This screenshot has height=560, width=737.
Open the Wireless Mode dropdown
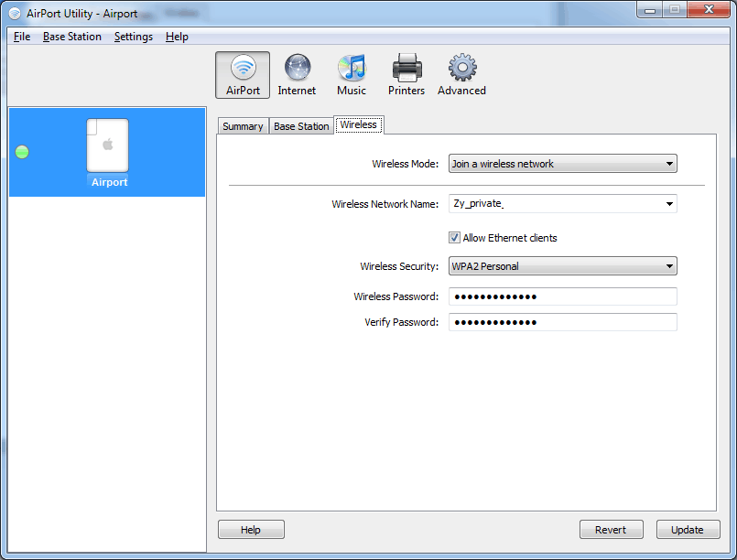pyautogui.click(x=563, y=164)
